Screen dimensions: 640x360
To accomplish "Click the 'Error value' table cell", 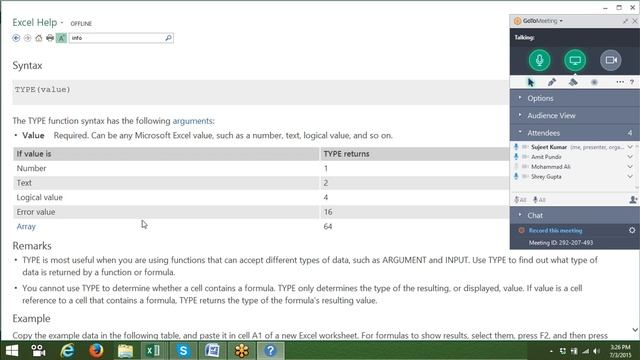I will point(166,212).
